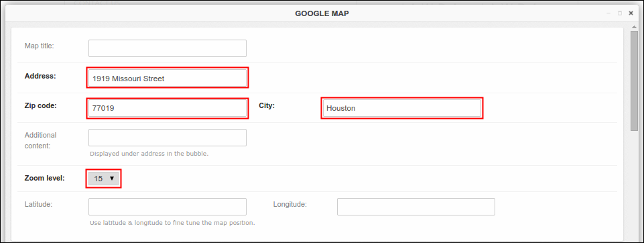
Task: Maximize the Google Map dialog
Action: [620, 13]
